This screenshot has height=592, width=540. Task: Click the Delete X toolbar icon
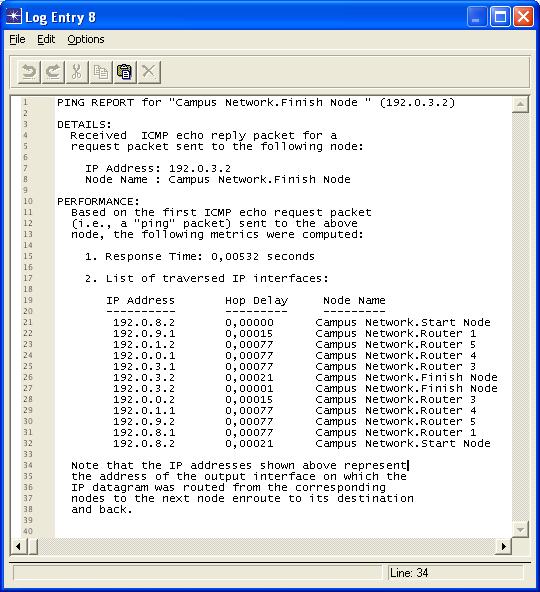[x=149, y=72]
